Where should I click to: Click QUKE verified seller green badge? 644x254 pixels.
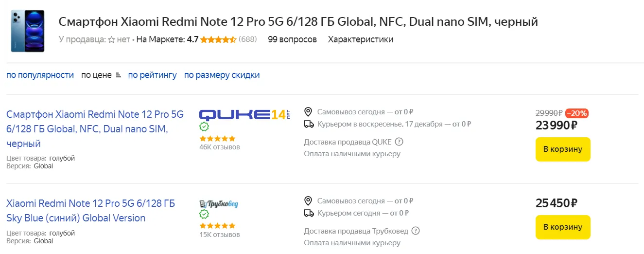(204, 127)
